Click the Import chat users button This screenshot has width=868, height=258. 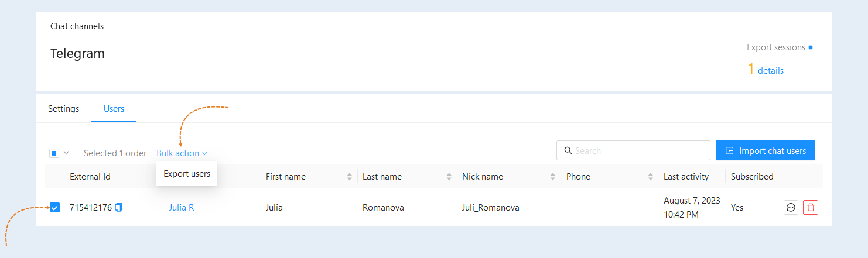pyautogui.click(x=766, y=150)
